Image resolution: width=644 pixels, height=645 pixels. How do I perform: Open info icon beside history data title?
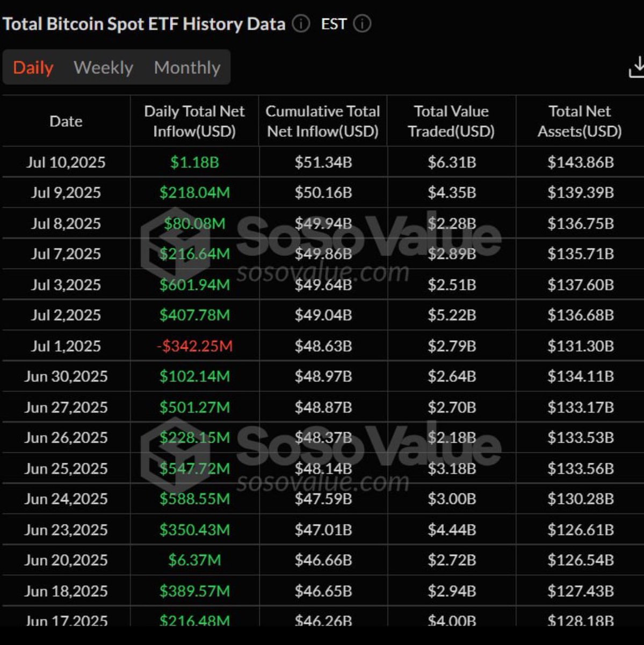click(301, 24)
